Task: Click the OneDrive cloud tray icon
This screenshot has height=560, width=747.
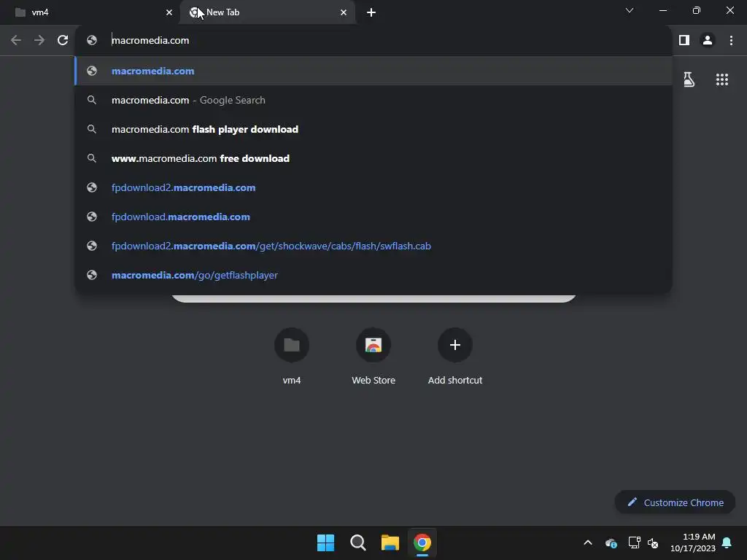Action: tap(611, 542)
